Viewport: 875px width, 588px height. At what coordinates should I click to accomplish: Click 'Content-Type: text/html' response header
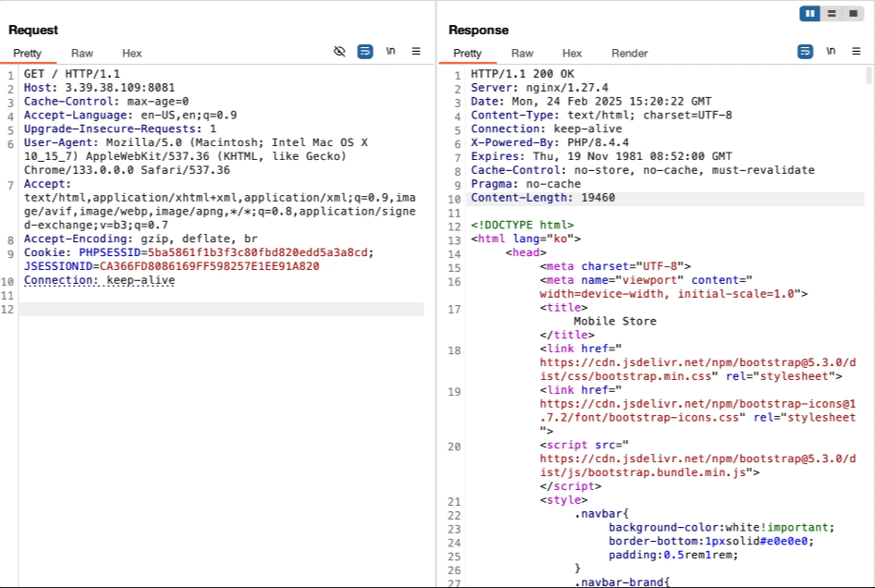pyautogui.click(x=601, y=115)
